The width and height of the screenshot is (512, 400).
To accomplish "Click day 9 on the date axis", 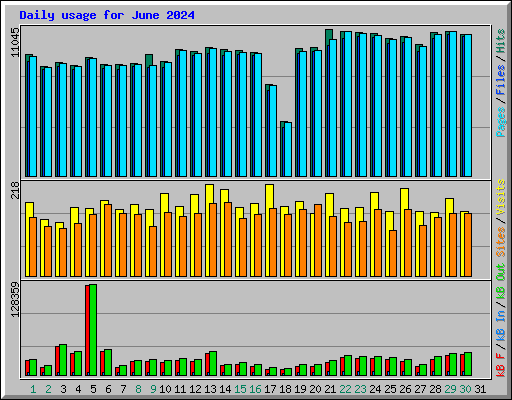I will click(x=153, y=389).
